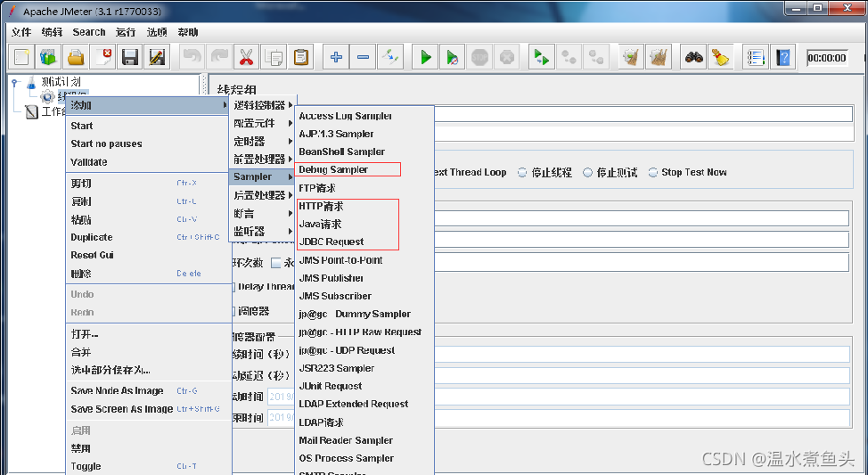
Task: Click Start no pauses toolbar icon
Action: [452, 57]
